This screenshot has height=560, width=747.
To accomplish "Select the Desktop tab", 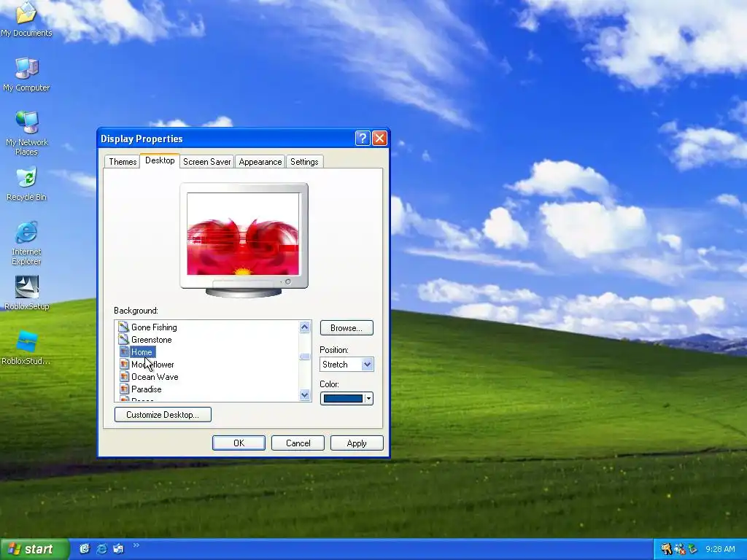I will click(x=160, y=160).
